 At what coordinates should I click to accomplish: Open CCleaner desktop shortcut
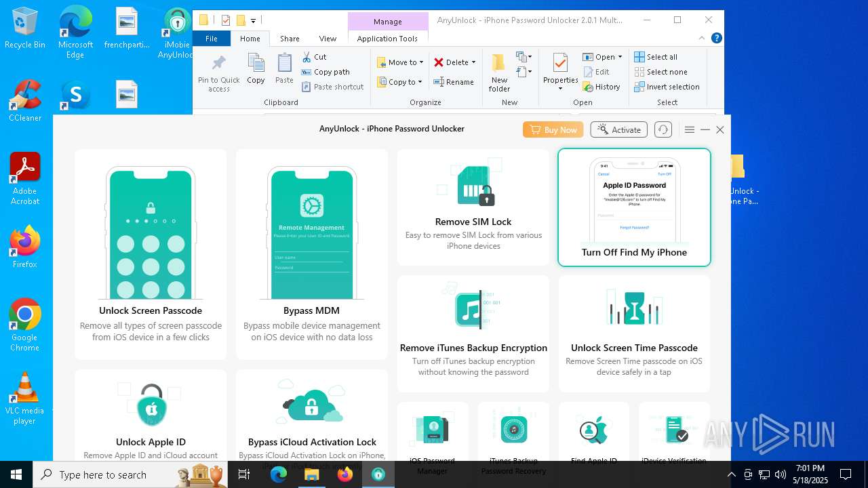click(25, 102)
